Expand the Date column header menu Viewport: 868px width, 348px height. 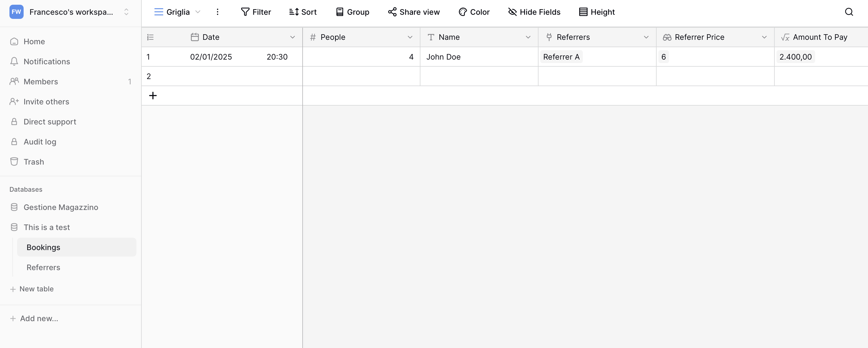coord(292,37)
